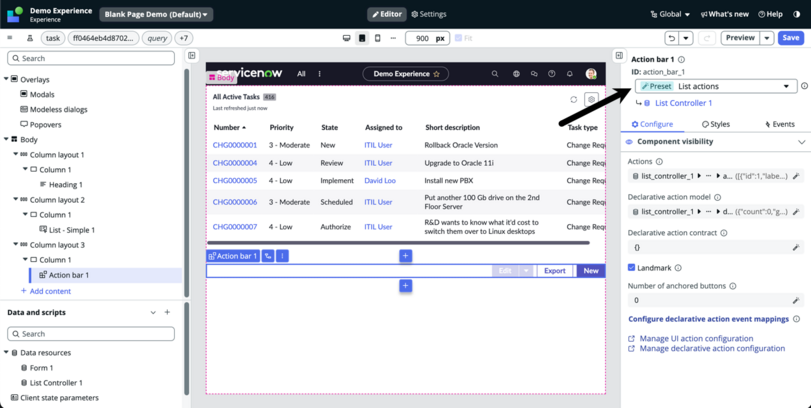Open the kebab menu on Action bar 1 toolbar

[x=282, y=256]
